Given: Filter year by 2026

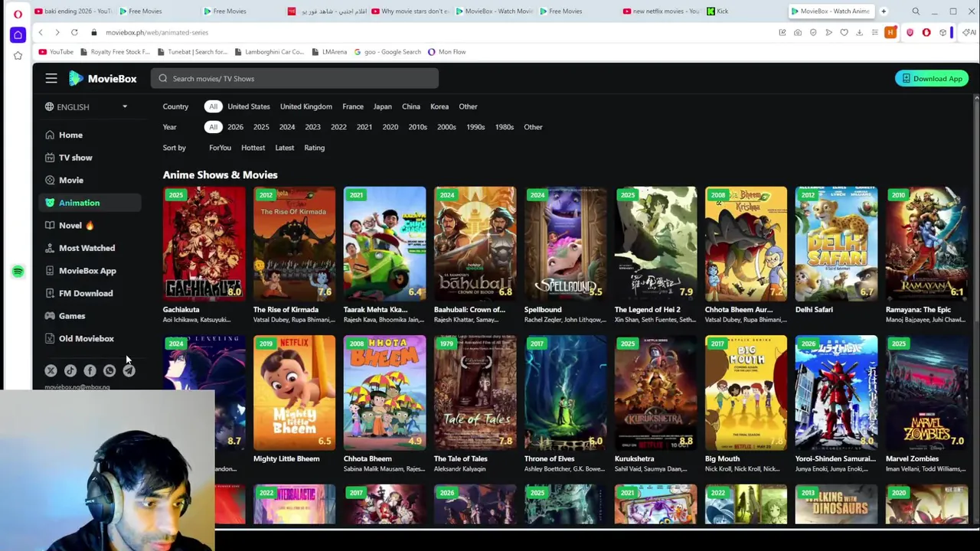Looking at the screenshot, I should (x=235, y=127).
